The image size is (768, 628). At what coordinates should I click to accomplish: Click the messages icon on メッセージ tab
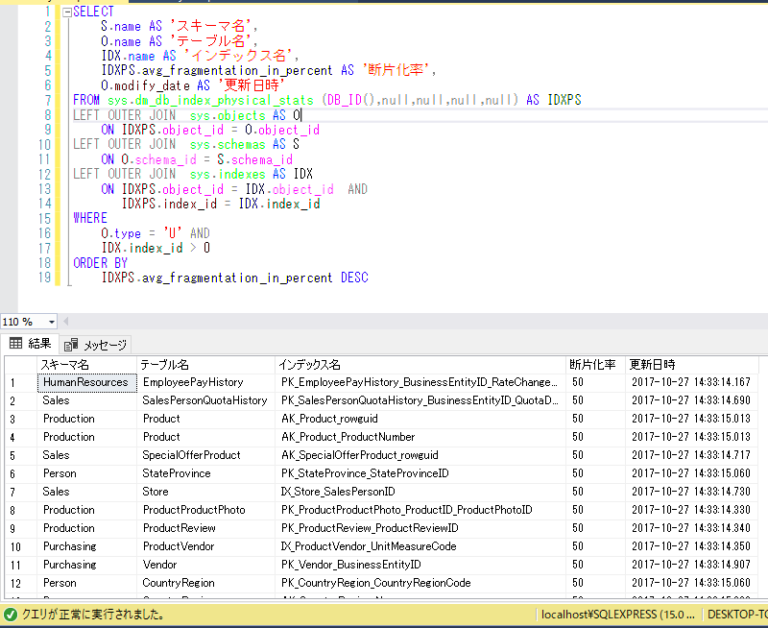pyautogui.click(x=72, y=344)
